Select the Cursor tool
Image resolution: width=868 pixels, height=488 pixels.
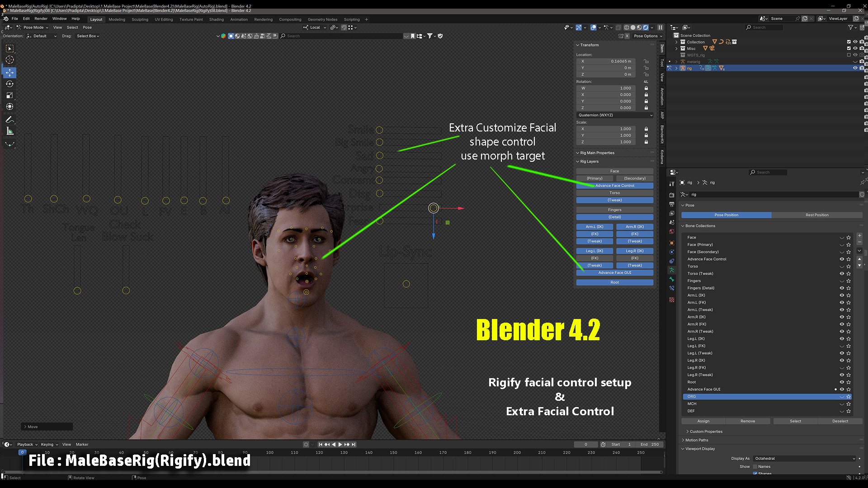[x=9, y=60]
